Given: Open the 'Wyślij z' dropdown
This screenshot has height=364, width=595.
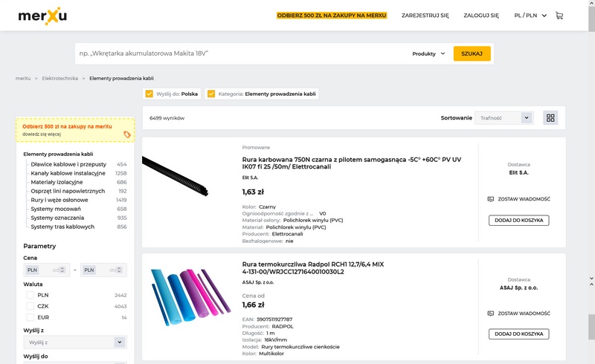Looking at the screenshot, I should coord(75,342).
